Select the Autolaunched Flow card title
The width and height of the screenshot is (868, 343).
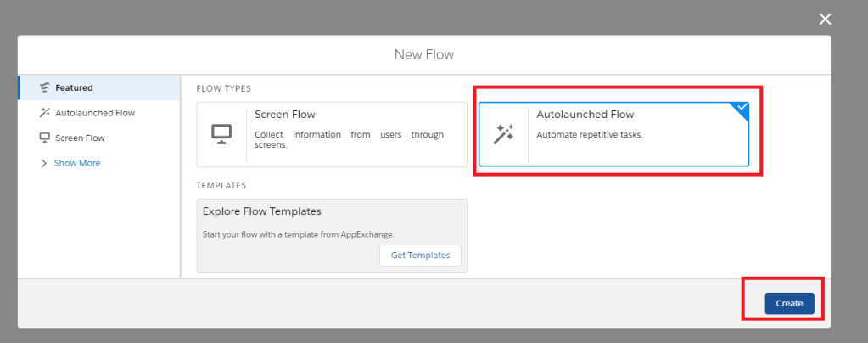coord(585,115)
